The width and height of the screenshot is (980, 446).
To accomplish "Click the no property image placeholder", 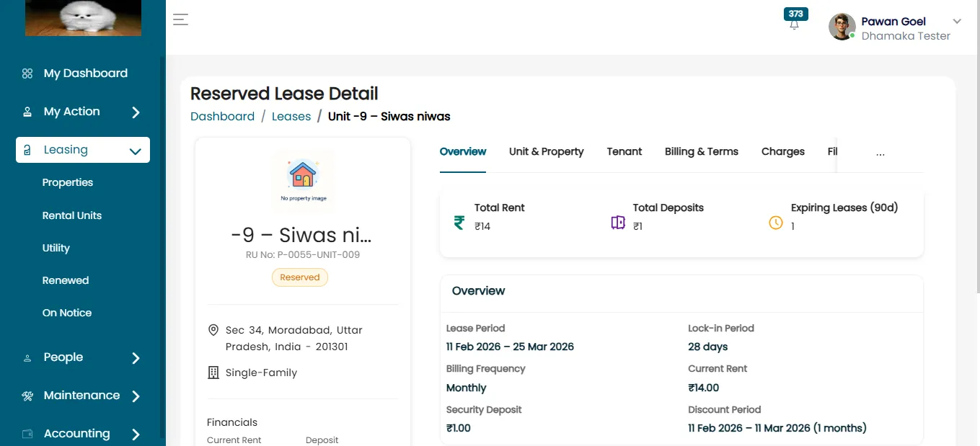I will 303,181.
